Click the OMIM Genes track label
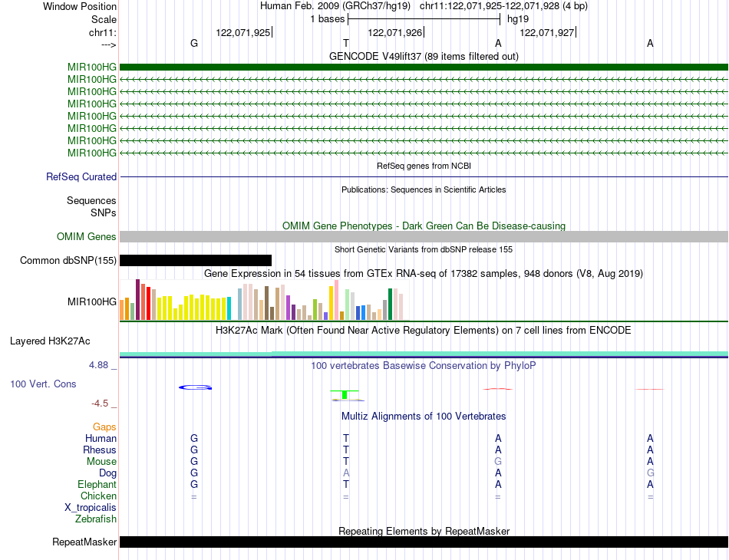Screen dimensions: 729x560 pos(86,236)
